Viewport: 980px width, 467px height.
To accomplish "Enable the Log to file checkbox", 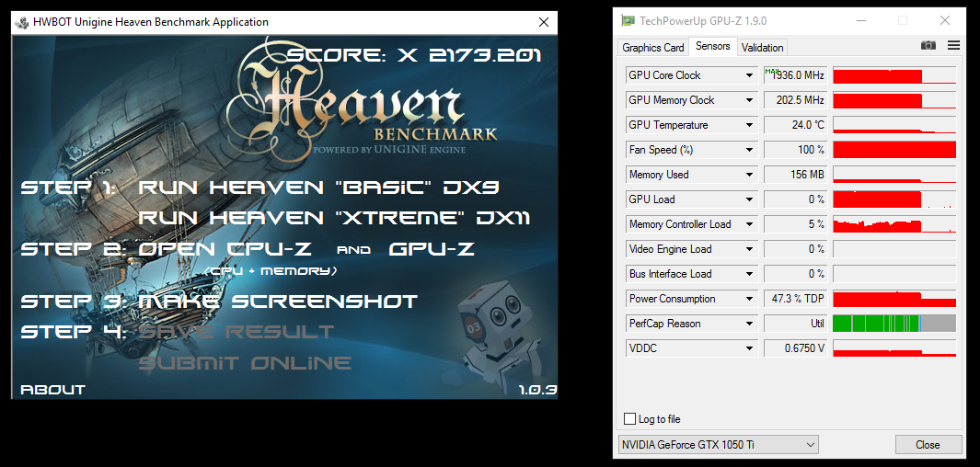I will [x=630, y=419].
